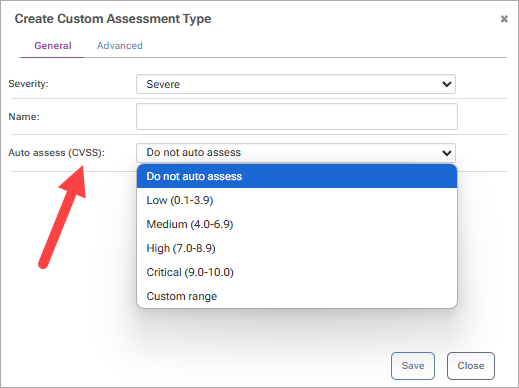519x388 pixels.
Task: Switch to the General tab
Action: click(53, 46)
